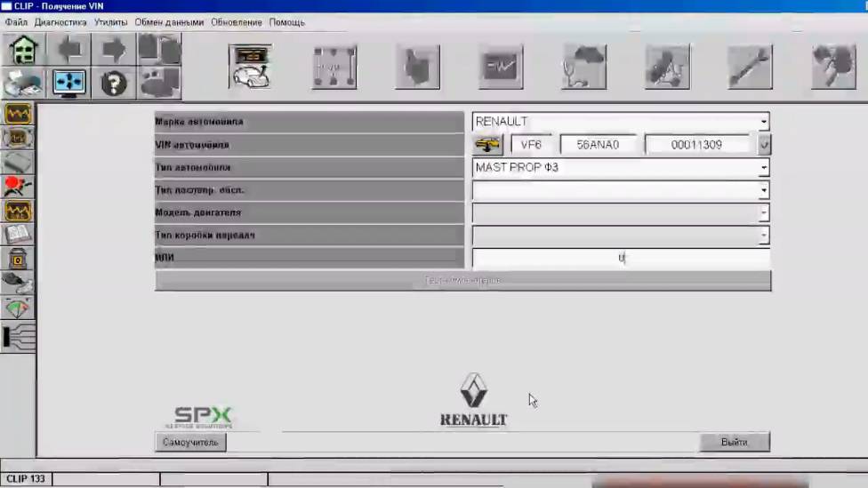Screen dimensions: 868x488
Task: Select the vehicle identification car icon
Action: click(251, 67)
